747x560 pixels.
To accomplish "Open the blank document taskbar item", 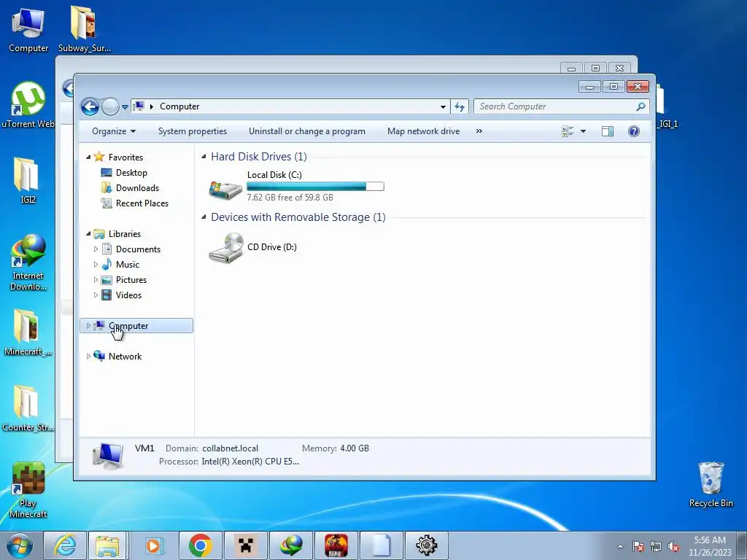I will pos(381,545).
